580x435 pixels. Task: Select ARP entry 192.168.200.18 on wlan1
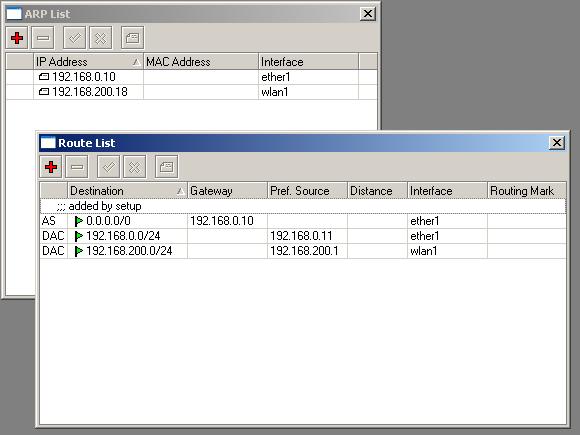pyautogui.click(x=192, y=92)
